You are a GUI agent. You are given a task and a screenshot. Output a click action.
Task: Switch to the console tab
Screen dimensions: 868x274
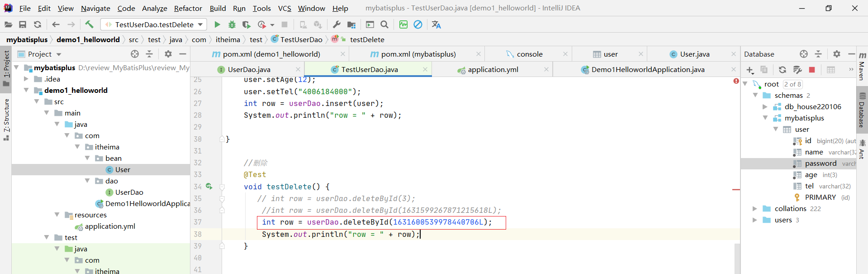tap(530, 54)
